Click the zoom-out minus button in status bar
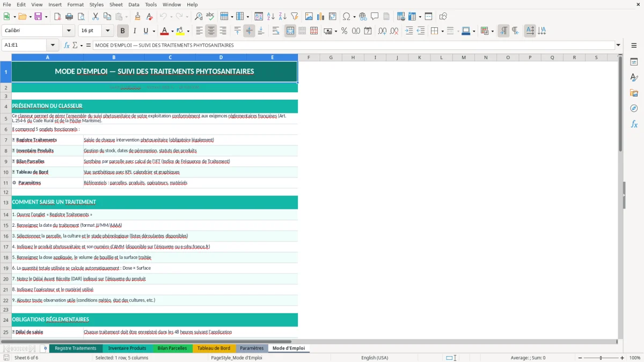This screenshot has height=362, width=644. [x=580, y=358]
